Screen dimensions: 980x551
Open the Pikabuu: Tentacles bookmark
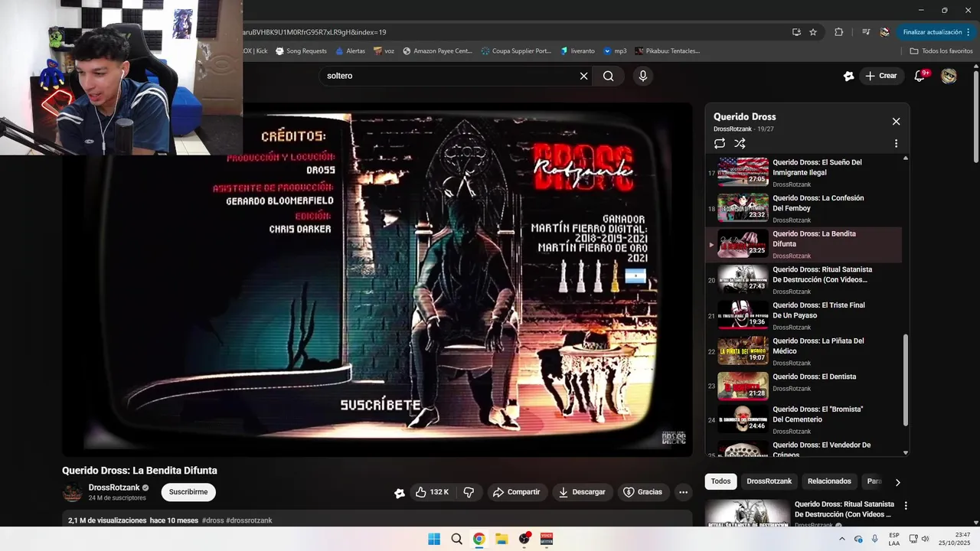(x=667, y=51)
